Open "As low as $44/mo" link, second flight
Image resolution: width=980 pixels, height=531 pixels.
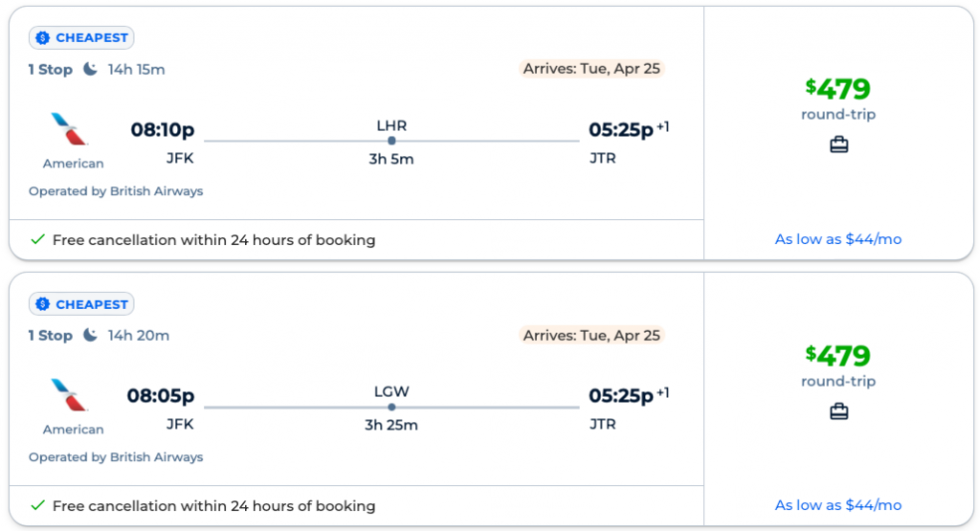point(838,505)
